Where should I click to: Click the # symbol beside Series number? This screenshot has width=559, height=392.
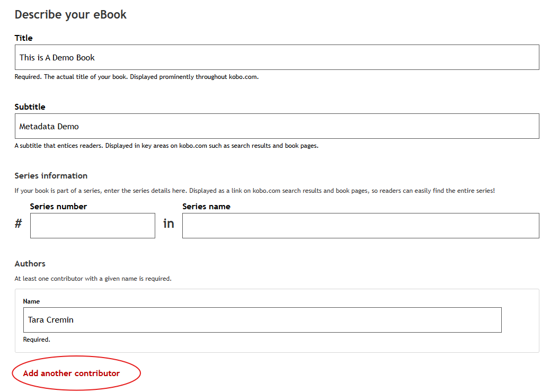click(19, 224)
